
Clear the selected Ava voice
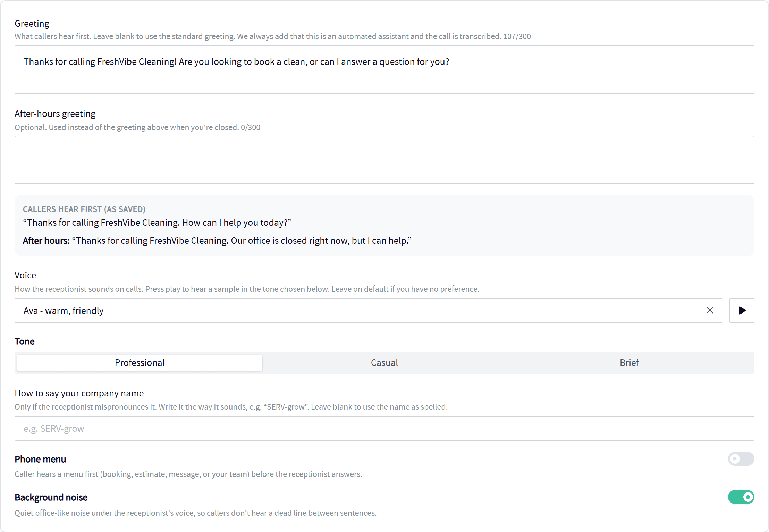pos(710,310)
